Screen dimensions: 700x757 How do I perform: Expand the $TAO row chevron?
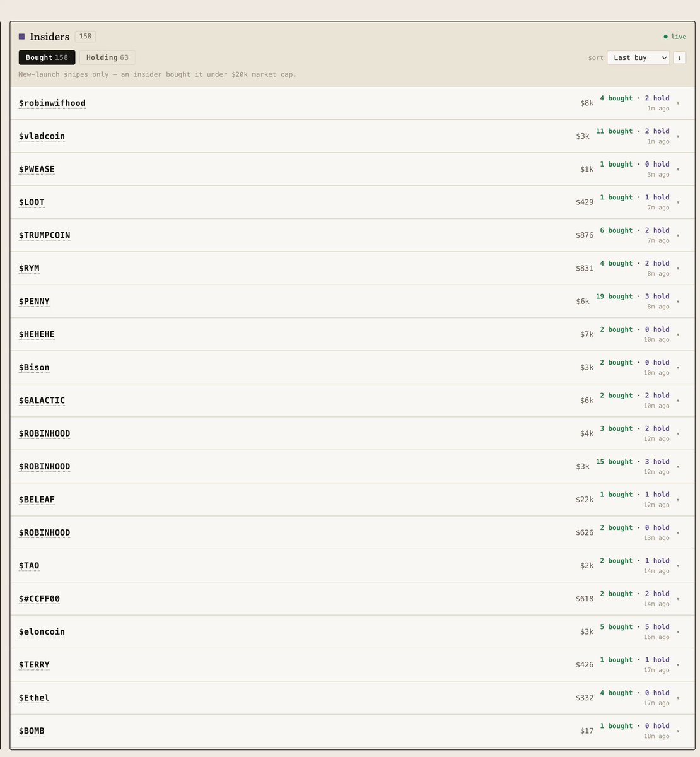tap(678, 566)
